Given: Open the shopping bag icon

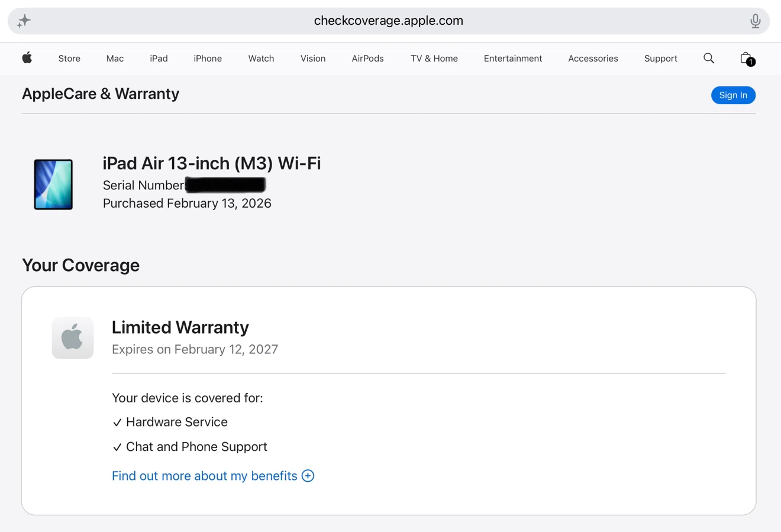Looking at the screenshot, I should [747, 59].
